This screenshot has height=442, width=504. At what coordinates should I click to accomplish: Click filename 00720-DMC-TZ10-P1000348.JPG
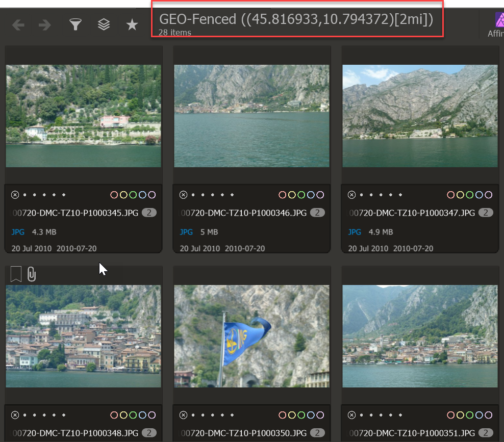(75, 433)
